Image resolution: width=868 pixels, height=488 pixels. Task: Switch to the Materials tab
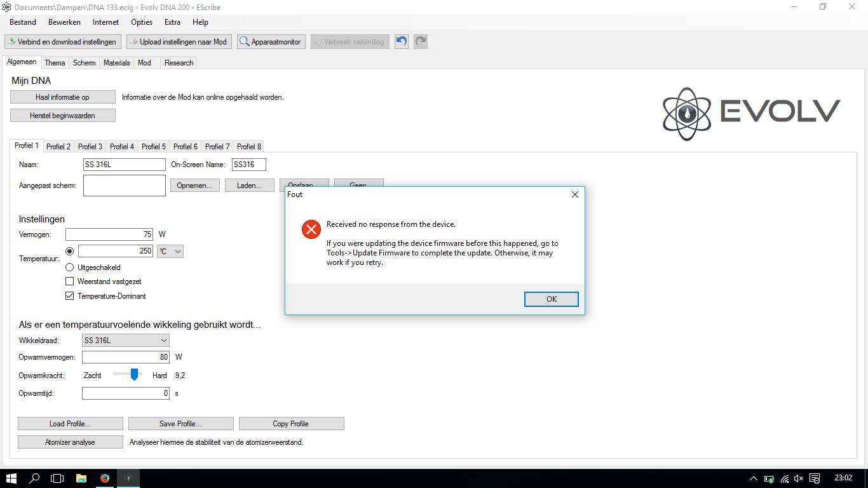coord(116,63)
